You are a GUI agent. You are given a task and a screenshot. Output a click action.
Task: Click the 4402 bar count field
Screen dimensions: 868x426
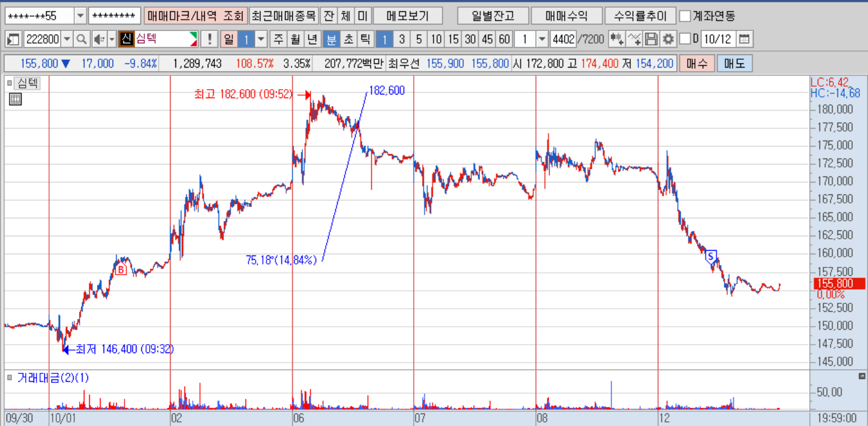point(563,39)
